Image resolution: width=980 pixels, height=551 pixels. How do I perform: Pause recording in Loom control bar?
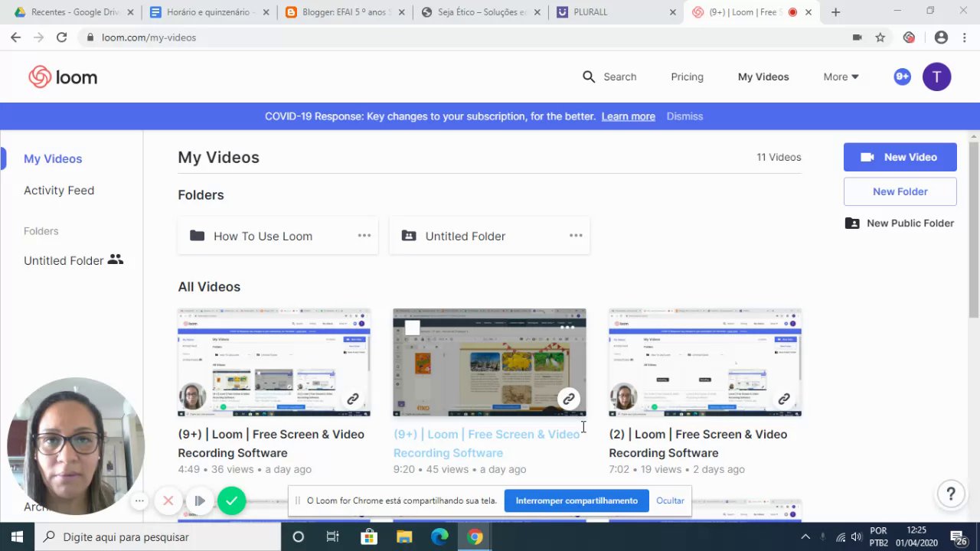[200, 500]
